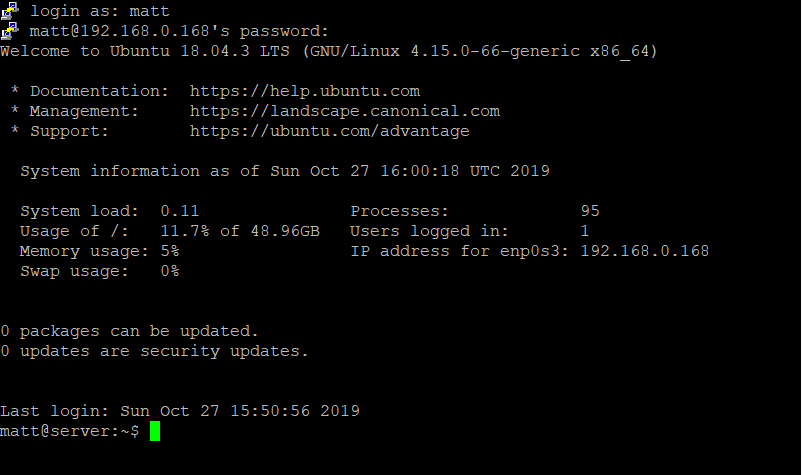Click the https://ubuntu.com/advantage support URL

click(329, 131)
